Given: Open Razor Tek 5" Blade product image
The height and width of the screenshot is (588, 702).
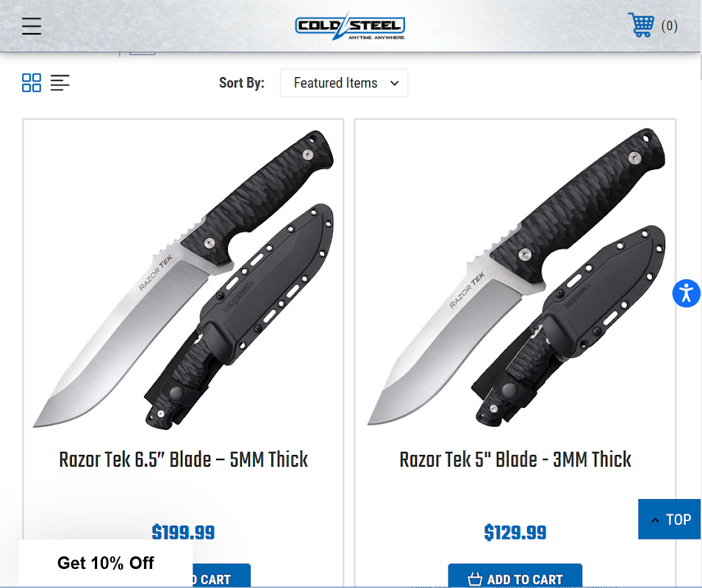Looking at the screenshot, I should (515, 277).
